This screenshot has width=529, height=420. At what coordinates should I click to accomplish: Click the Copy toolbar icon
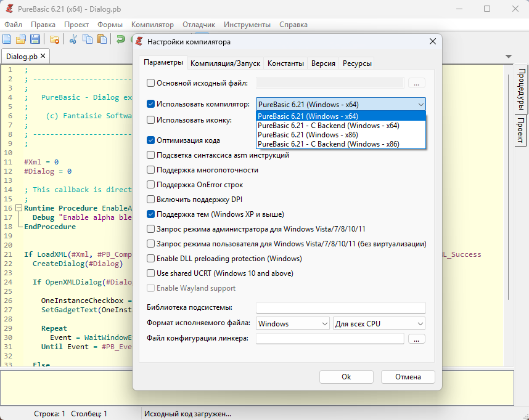pyautogui.click(x=88, y=39)
